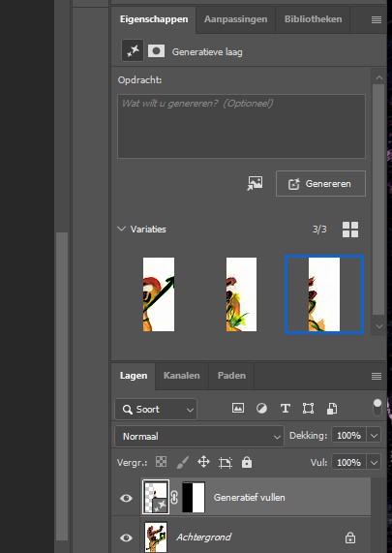The image size is (392, 553).
Task: Switch variations to grid view icon
Action: pyautogui.click(x=350, y=230)
